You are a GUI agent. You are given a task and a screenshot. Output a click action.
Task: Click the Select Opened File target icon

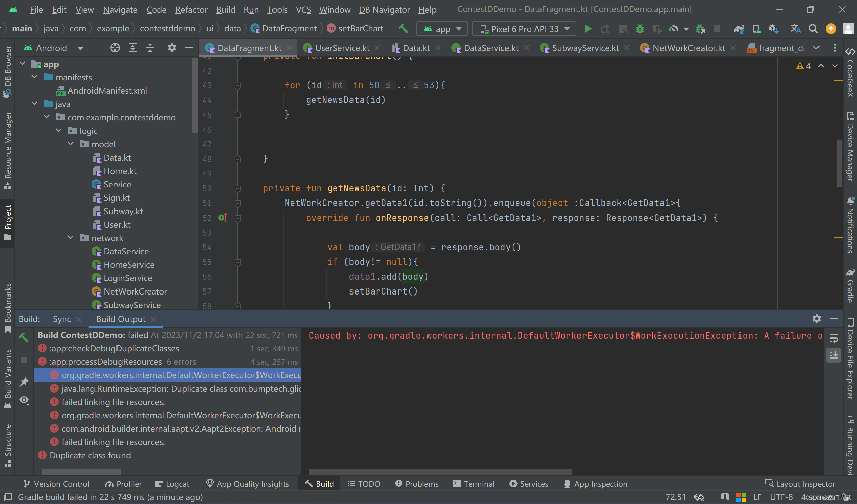pos(115,48)
